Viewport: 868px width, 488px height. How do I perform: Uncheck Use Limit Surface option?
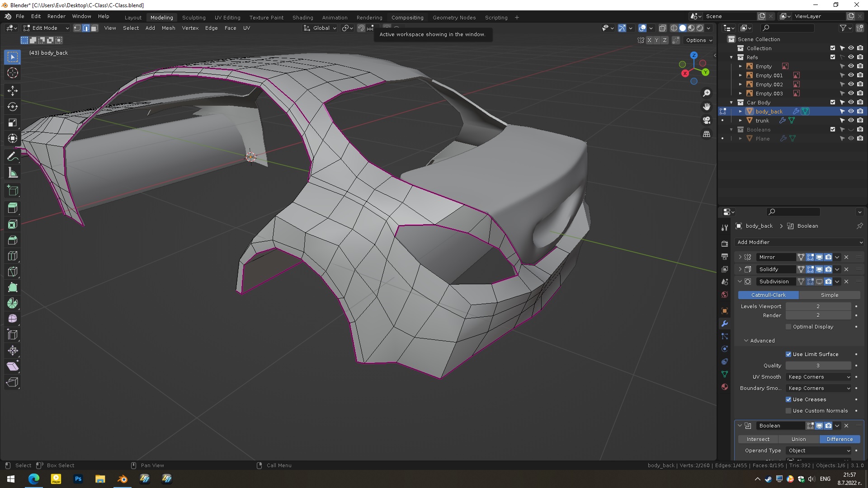coord(788,354)
